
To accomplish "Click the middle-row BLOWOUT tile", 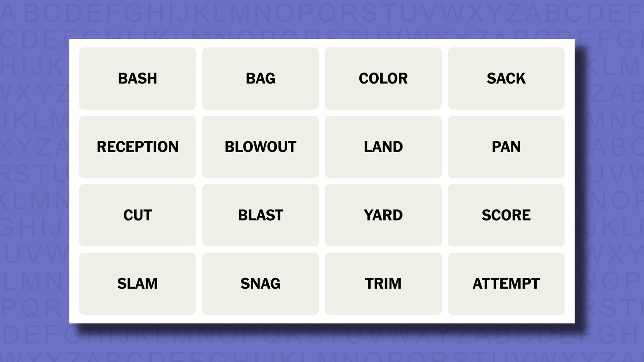I will 260,146.
